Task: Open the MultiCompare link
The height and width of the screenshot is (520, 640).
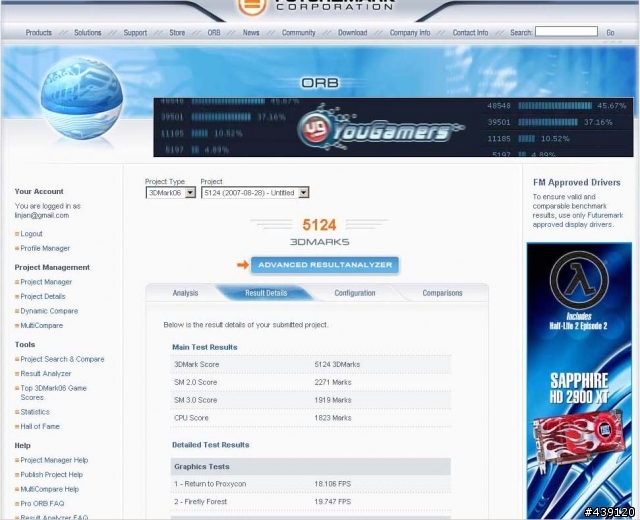Action: pos(42,326)
